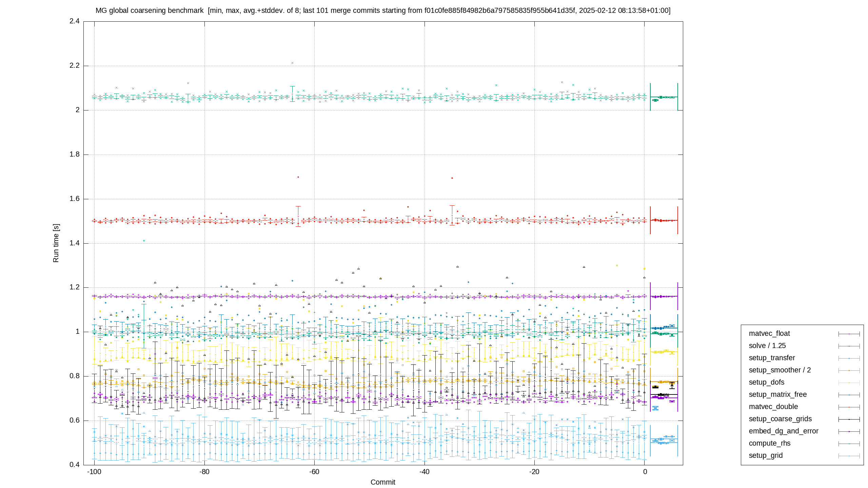This screenshot has width=868, height=488.
Task: Click the Commit x-axis label
Action: [383, 482]
